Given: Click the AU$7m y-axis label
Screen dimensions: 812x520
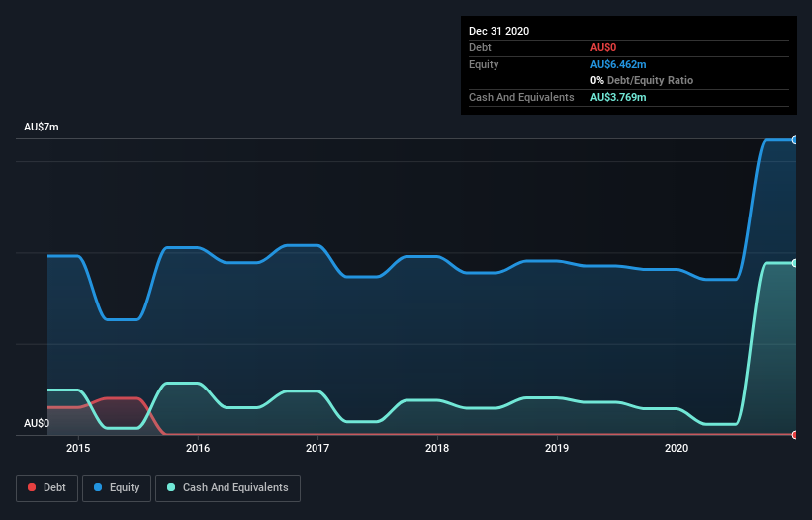Looking at the screenshot, I should 42,127.
